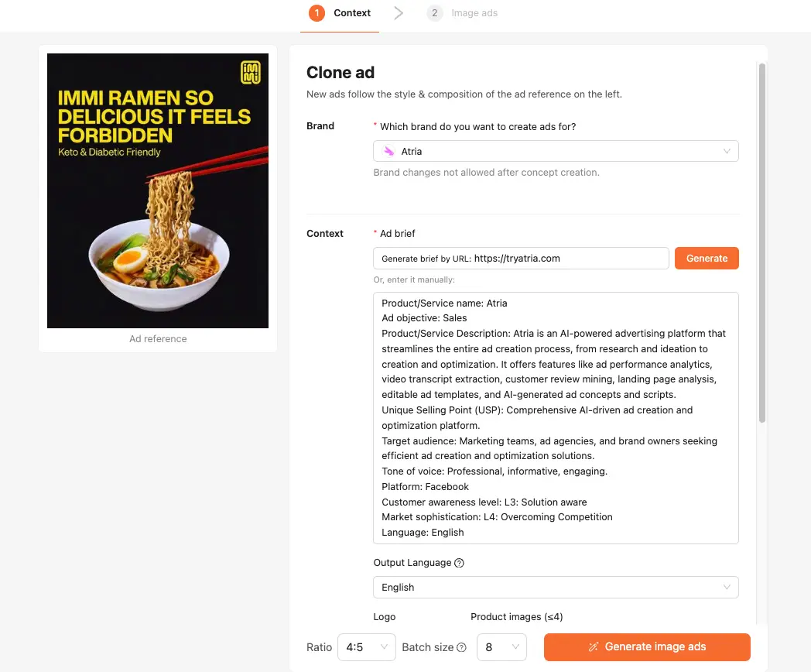
Task: Click the magic wand icon on the generate button
Action: tap(594, 647)
